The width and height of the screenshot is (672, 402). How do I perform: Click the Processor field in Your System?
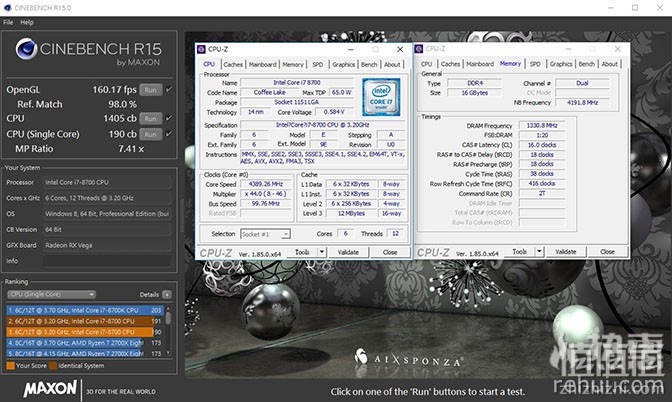pos(107,182)
